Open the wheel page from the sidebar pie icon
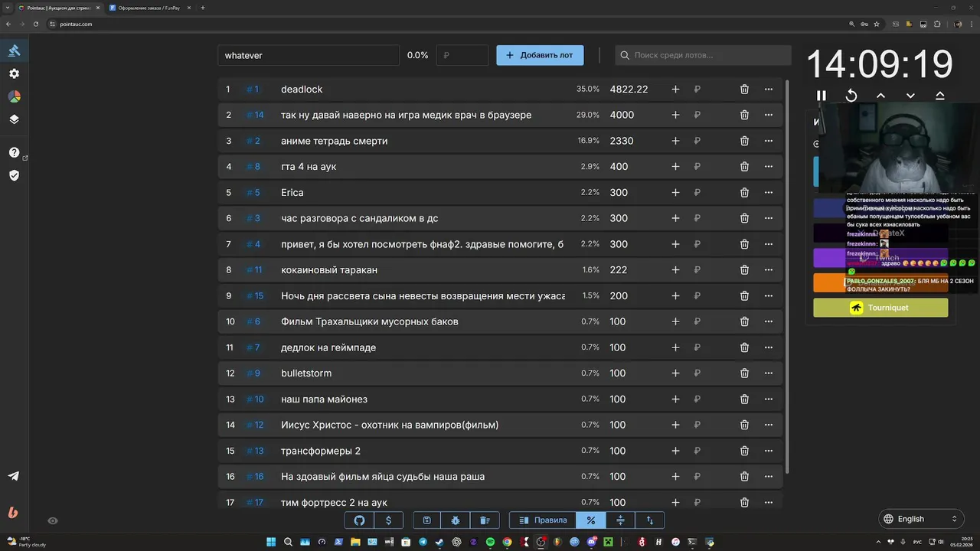The image size is (980, 551). tap(14, 96)
